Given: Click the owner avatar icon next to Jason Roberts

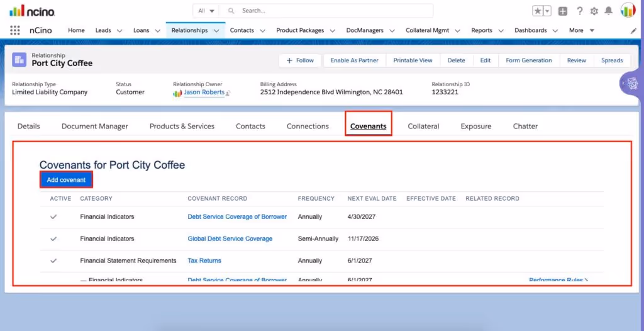Looking at the screenshot, I should tap(177, 93).
